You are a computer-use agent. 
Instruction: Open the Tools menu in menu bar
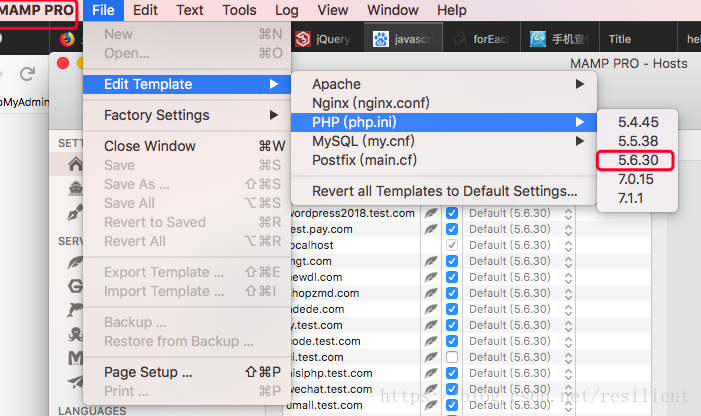(239, 10)
